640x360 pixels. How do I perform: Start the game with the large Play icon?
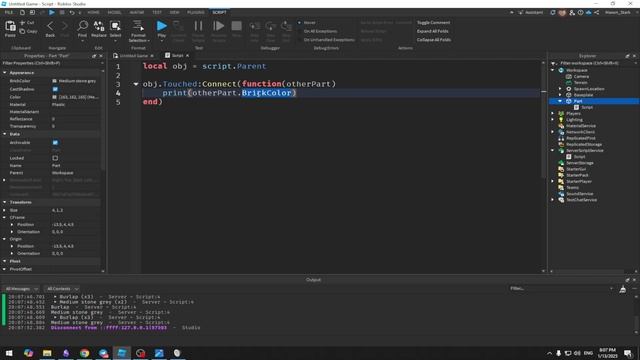coord(162,26)
